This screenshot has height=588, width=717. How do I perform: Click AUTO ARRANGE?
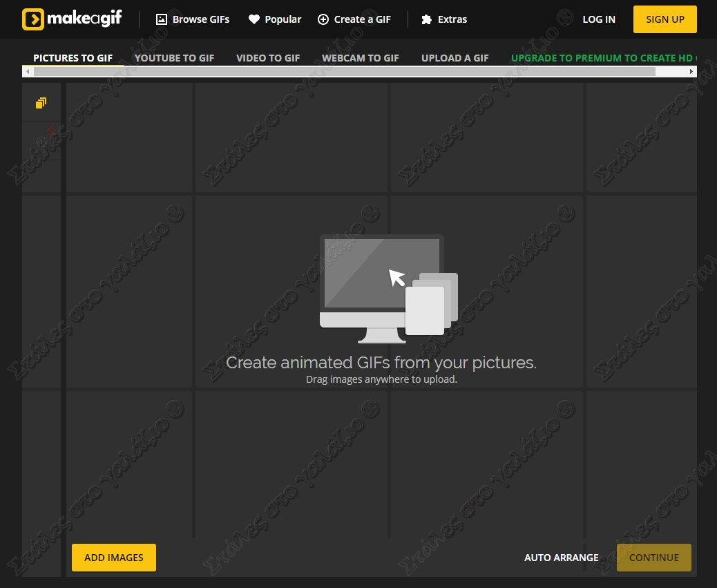pos(561,558)
